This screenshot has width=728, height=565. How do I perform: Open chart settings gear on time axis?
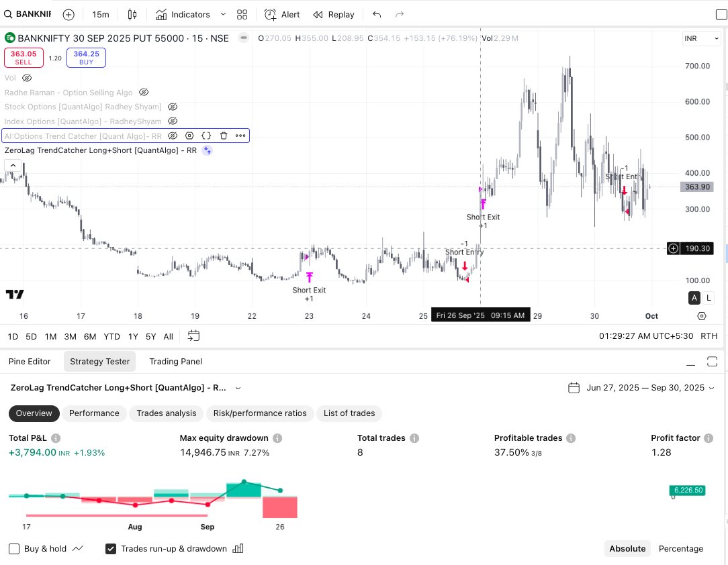tap(702, 316)
